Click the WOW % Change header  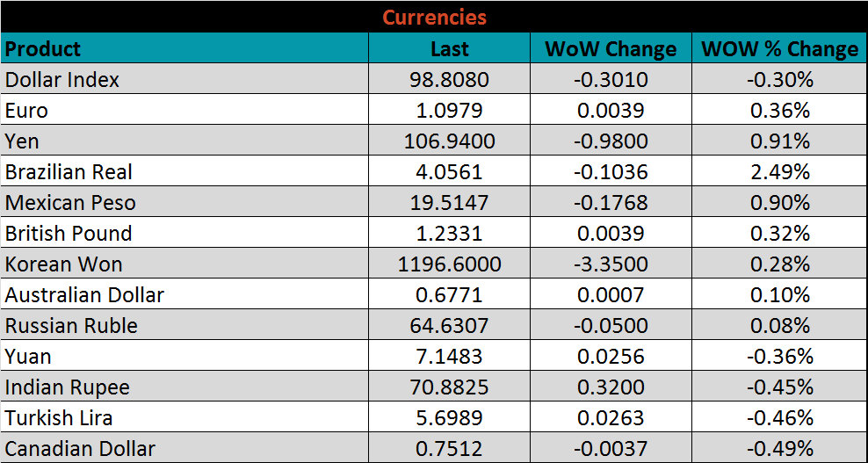pyautogui.click(x=779, y=49)
